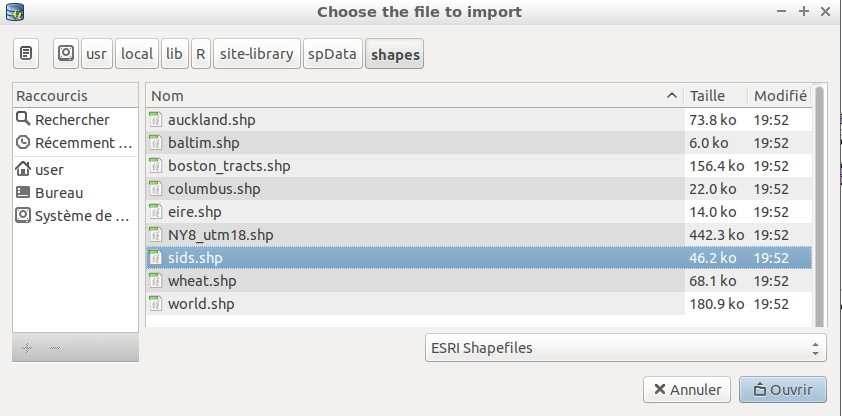Screen dimensions: 842x416
Task: Select the world.shp file
Action: click(478, 304)
